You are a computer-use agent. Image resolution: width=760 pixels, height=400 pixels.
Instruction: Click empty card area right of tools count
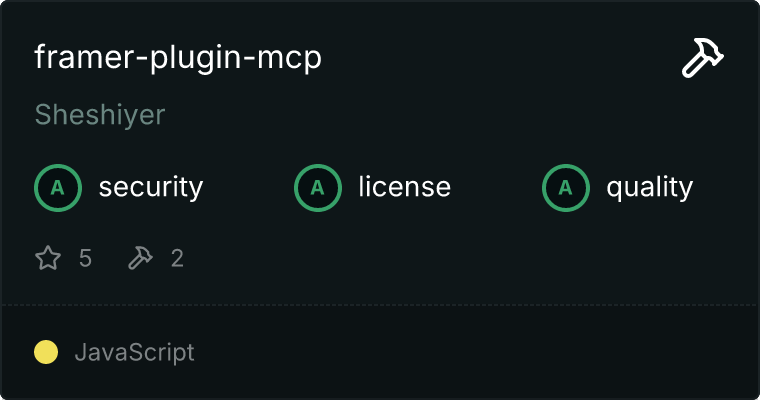tap(460, 258)
